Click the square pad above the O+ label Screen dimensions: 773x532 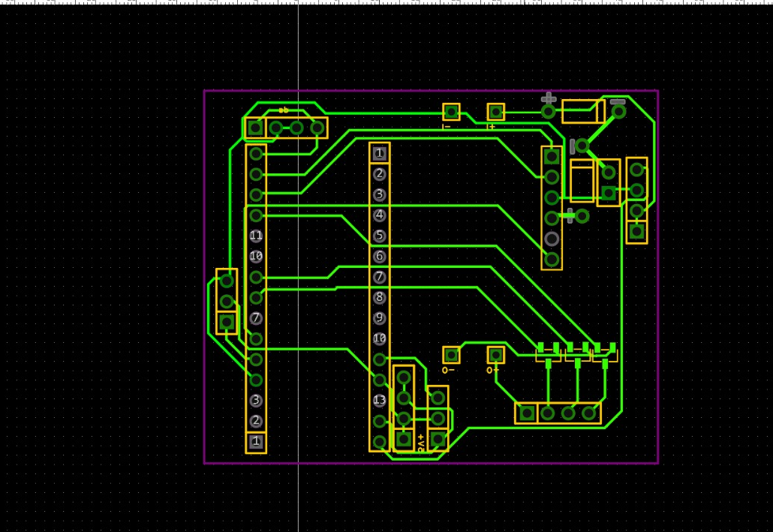[x=495, y=355]
